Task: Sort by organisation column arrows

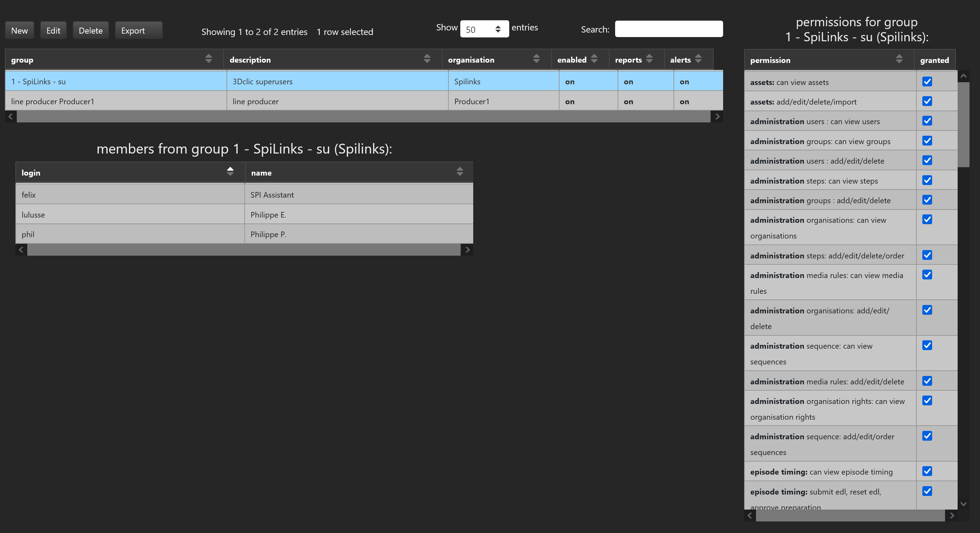Action: [x=536, y=59]
